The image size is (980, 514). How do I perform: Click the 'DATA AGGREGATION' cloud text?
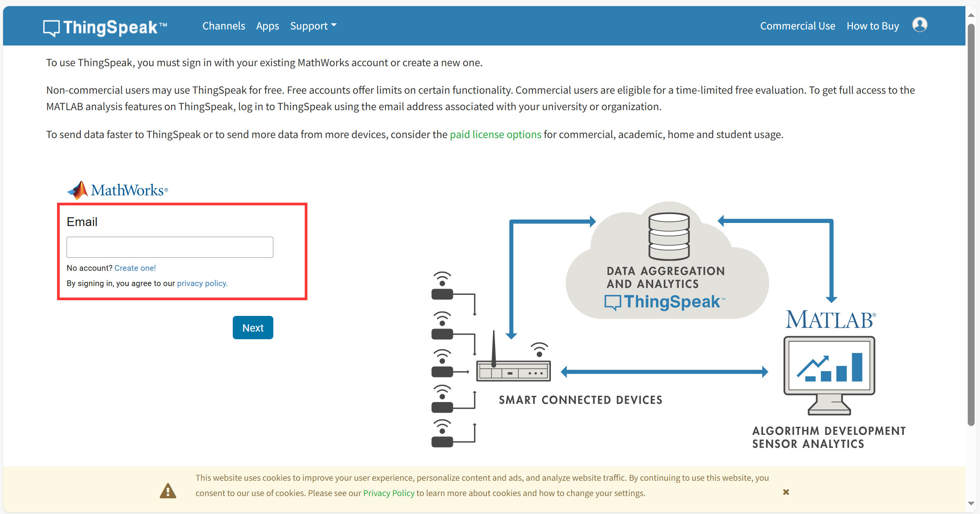point(666,271)
